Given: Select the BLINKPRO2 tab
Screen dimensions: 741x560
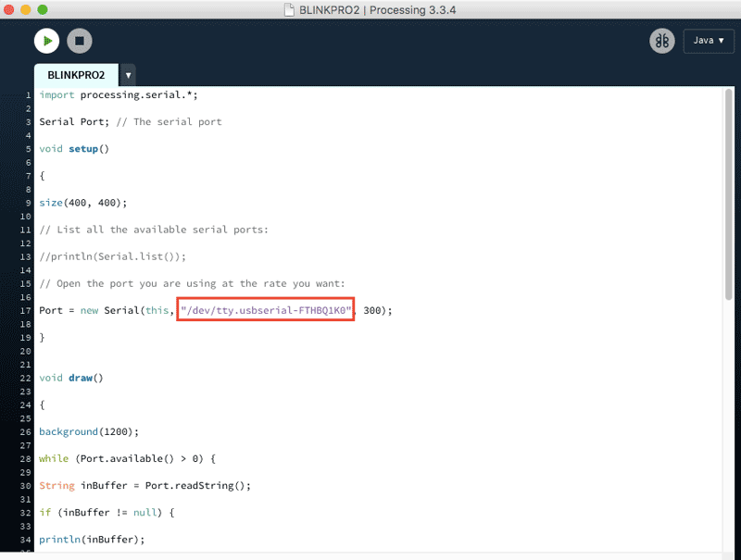Looking at the screenshot, I should [76, 75].
